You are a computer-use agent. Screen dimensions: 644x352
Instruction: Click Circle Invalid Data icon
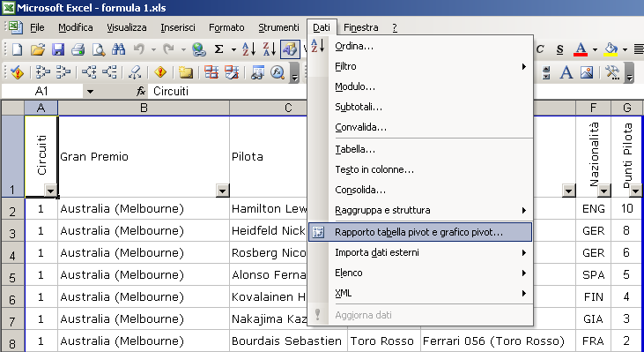tap(211, 73)
